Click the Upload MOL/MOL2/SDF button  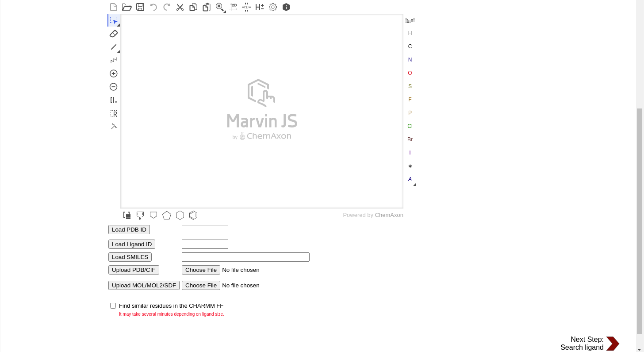[144, 286]
